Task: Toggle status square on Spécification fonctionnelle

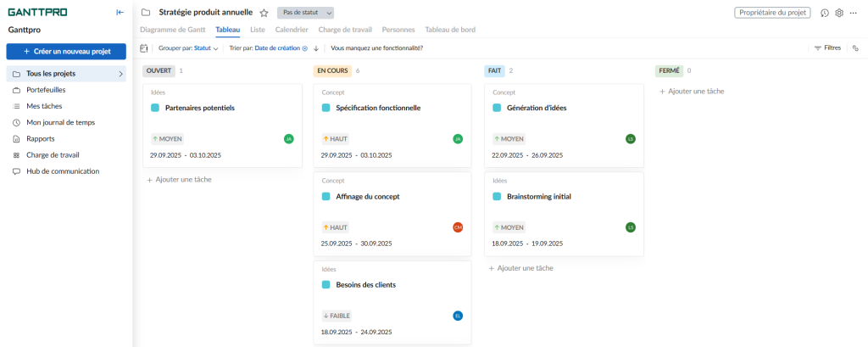Action: 326,108
